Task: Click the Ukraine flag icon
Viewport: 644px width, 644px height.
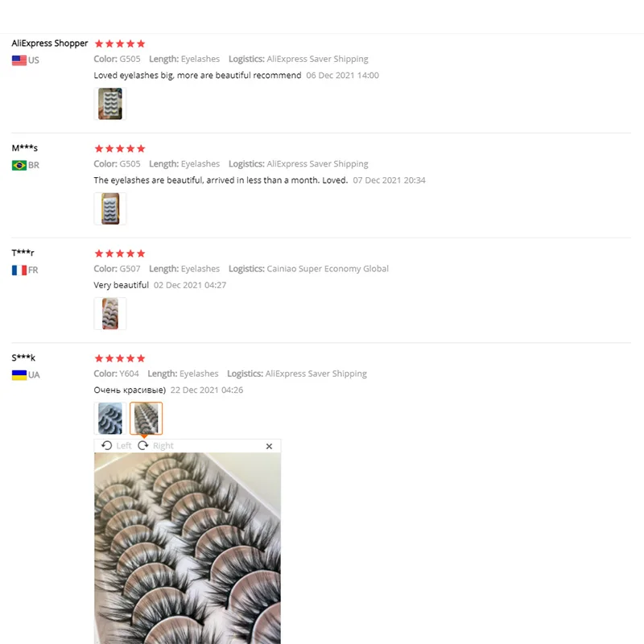Action: [19, 375]
